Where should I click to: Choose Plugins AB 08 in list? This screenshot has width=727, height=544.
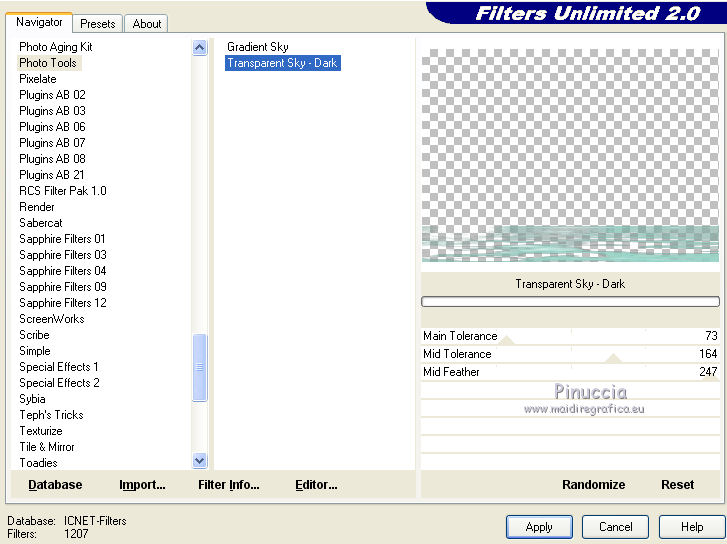[52, 159]
